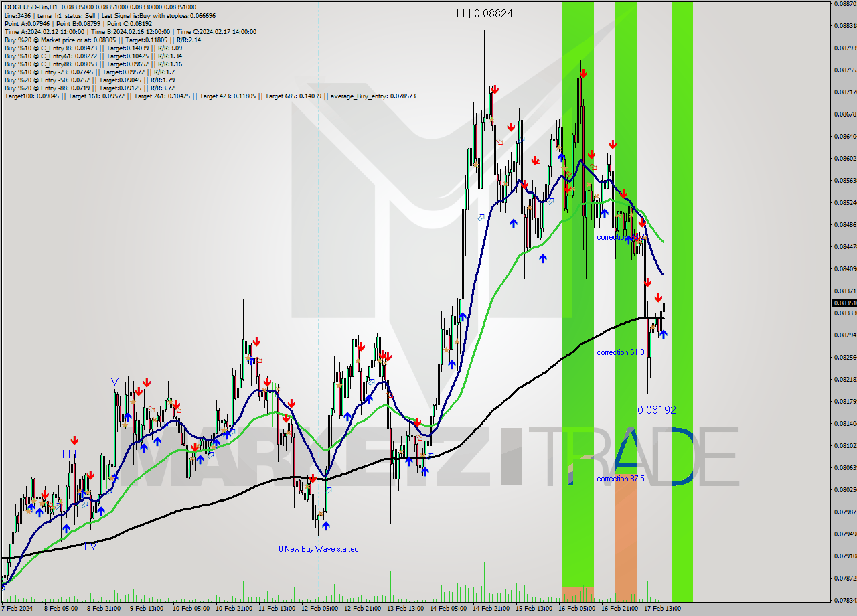Screen dimensions: 857x616
Task: Click the 'Buy %10 @ Entry -23' line
Action: (x=89, y=72)
